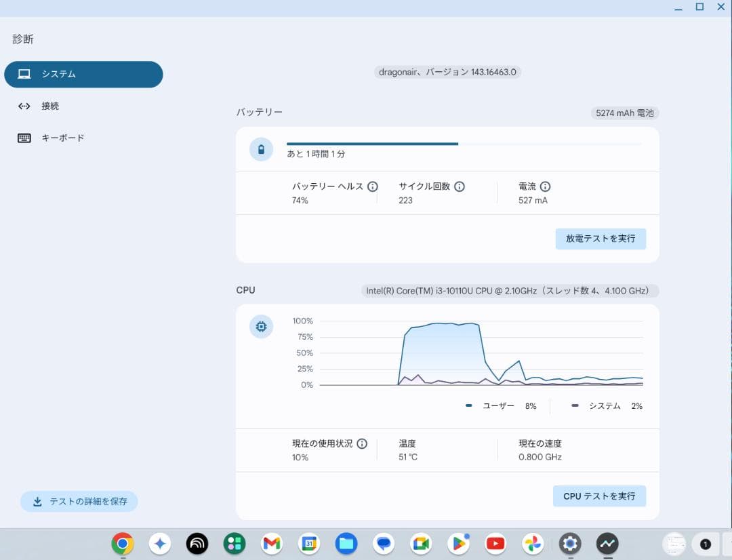The image size is (732, 560).
Task: Click the download icon on テストの詳細を保存
Action: (x=37, y=502)
